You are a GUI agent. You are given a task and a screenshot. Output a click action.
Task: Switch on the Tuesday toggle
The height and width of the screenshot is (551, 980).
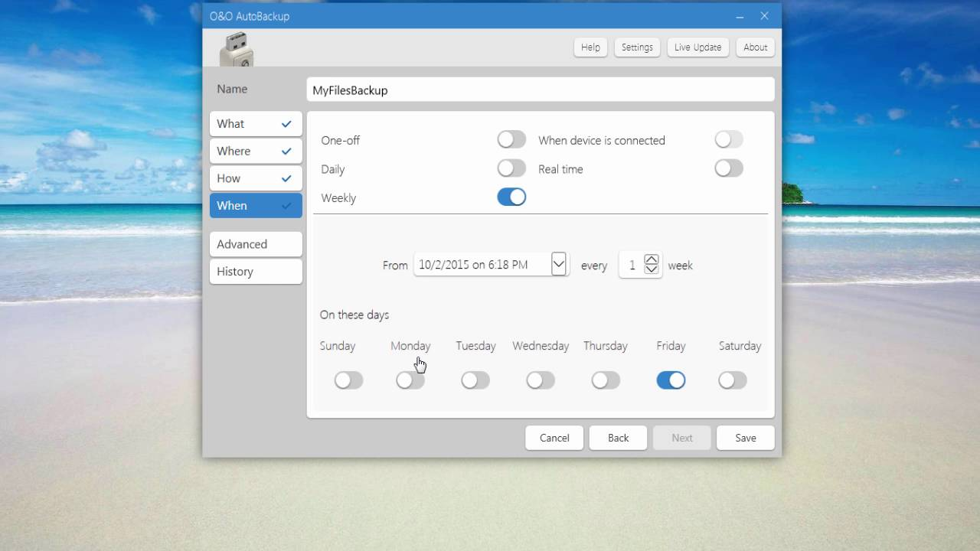(475, 380)
